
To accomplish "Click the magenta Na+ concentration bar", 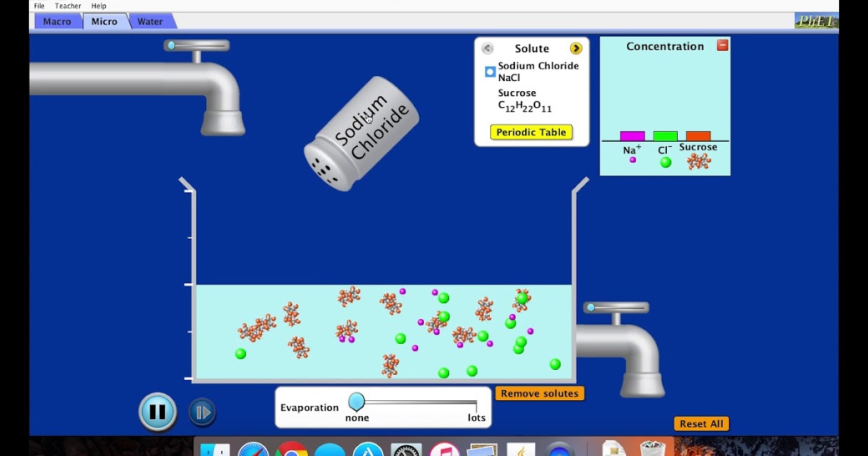I will [x=632, y=136].
